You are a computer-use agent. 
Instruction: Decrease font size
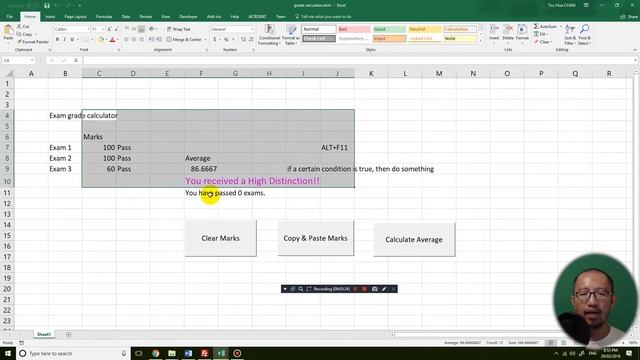[116, 29]
